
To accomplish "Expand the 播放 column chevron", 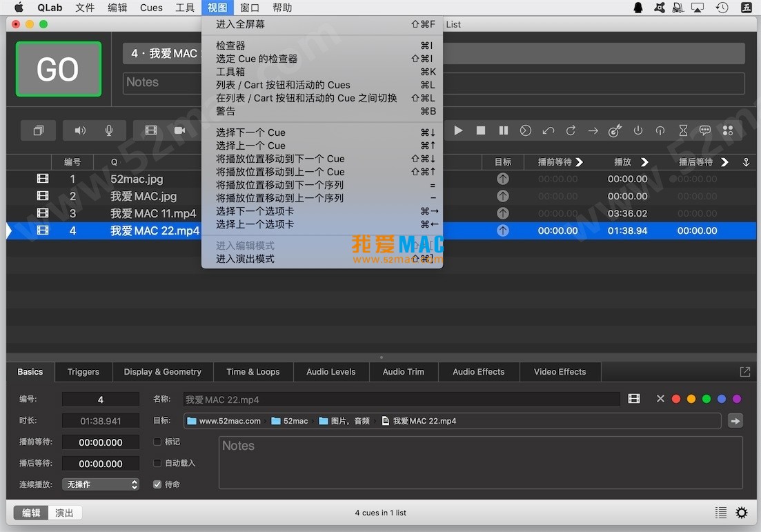I will pos(644,162).
